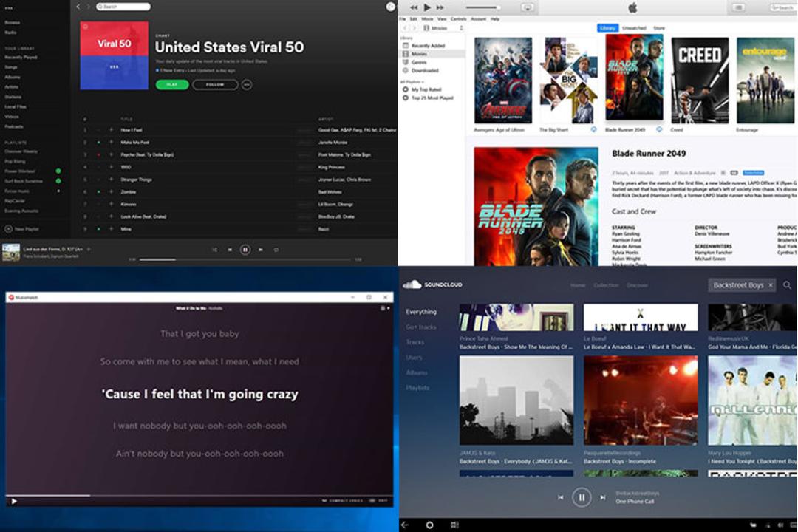Screen dimensions: 798x532
Task: Select the Avengers: Age of Ultron poster
Action: pyautogui.click(x=503, y=81)
